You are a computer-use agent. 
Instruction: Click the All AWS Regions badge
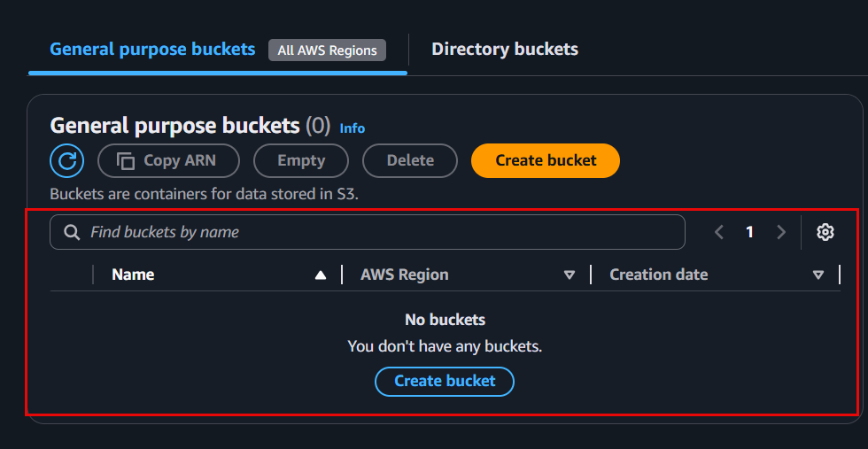[327, 50]
